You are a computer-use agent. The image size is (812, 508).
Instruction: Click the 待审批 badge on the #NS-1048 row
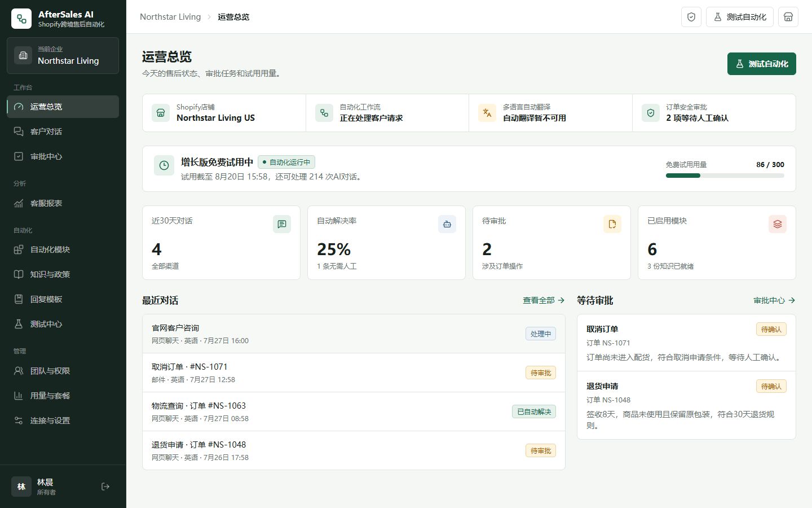tap(541, 450)
